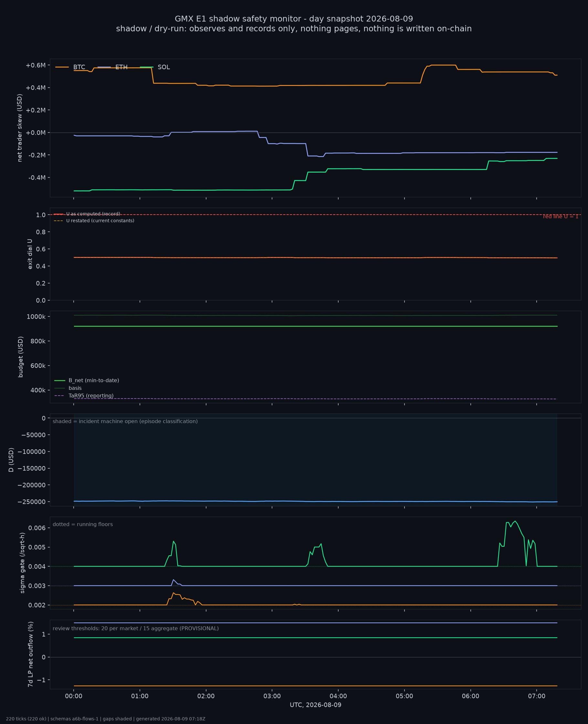
Task: Select the 'exit dial U' axis label
Action: coord(30,254)
